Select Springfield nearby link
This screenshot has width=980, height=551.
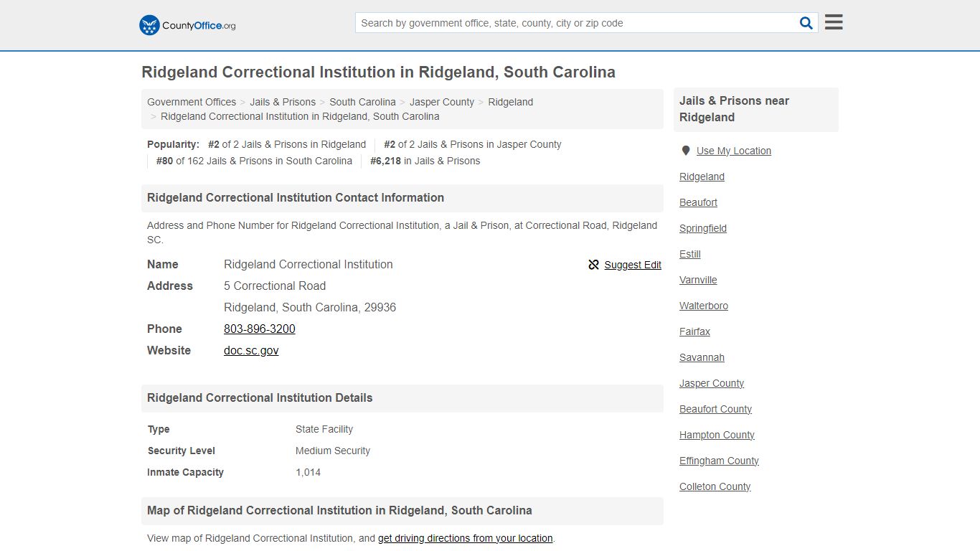[x=703, y=228]
